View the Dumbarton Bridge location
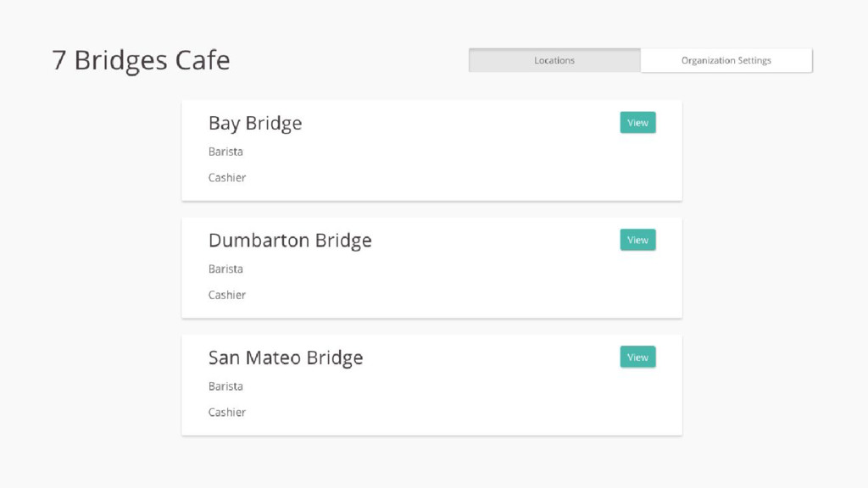The height and width of the screenshot is (488, 868). [637, 240]
